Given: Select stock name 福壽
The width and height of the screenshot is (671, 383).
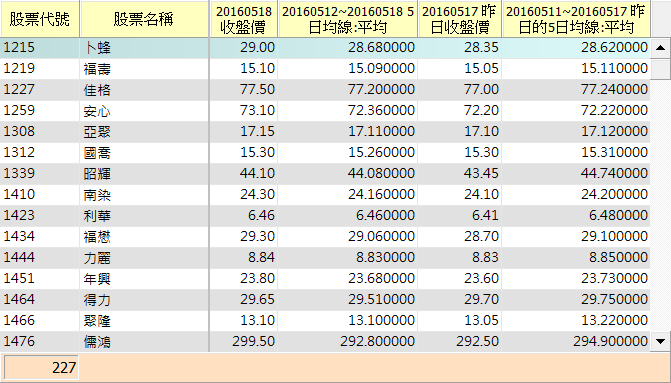Looking at the screenshot, I should (x=97, y=68).
